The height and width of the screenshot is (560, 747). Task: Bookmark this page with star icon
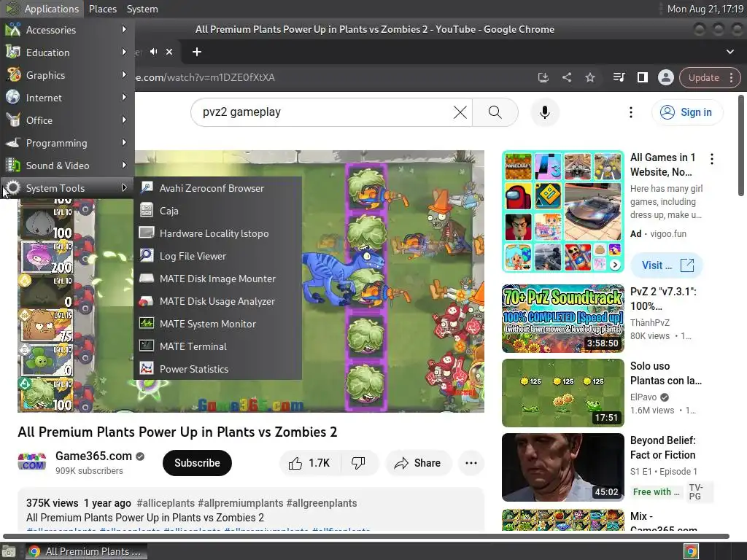(x=589, y=77)
